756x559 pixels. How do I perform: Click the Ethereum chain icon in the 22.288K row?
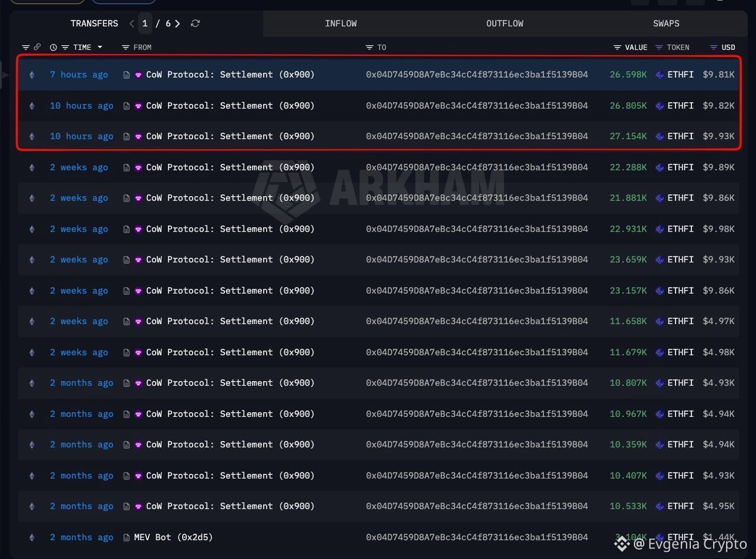32,167
